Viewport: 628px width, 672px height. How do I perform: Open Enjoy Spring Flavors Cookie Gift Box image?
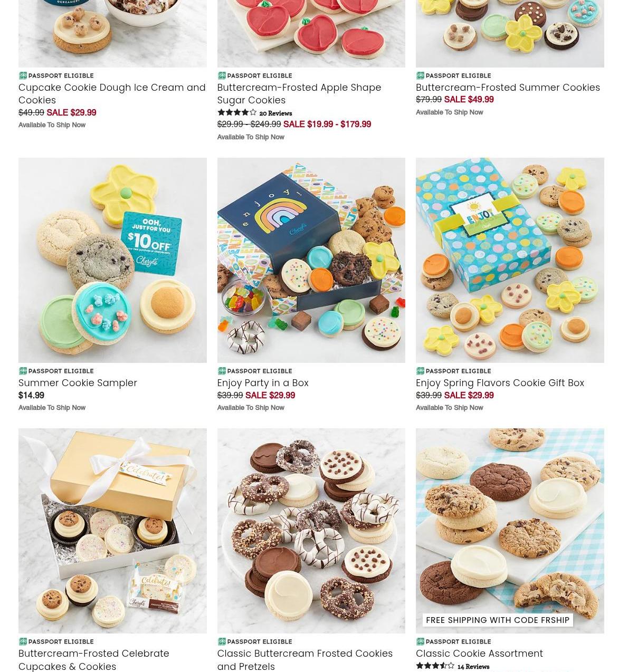pyautogui.click(x=510, y=260)
